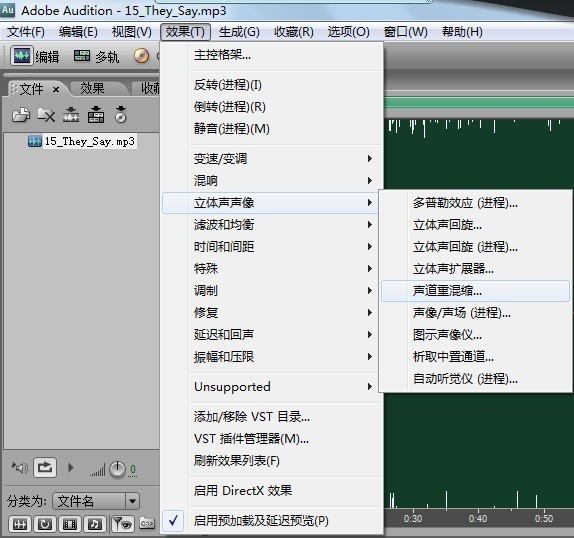Toggle show MIDI files filter button

[95, 524]
